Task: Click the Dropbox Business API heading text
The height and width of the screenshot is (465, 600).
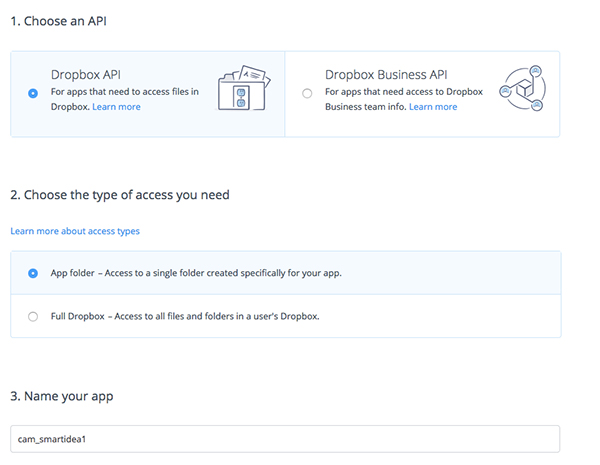Action: point(386,75)
